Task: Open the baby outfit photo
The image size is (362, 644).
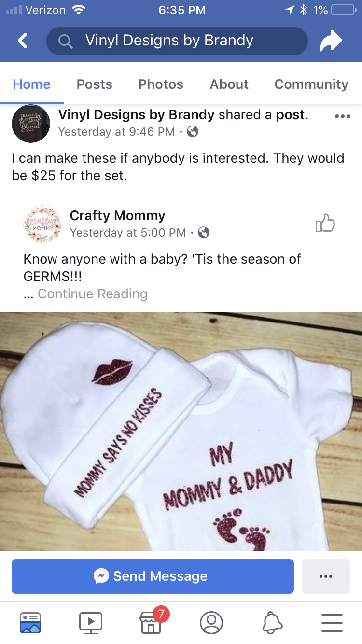Action: click(x=181, y=431)
